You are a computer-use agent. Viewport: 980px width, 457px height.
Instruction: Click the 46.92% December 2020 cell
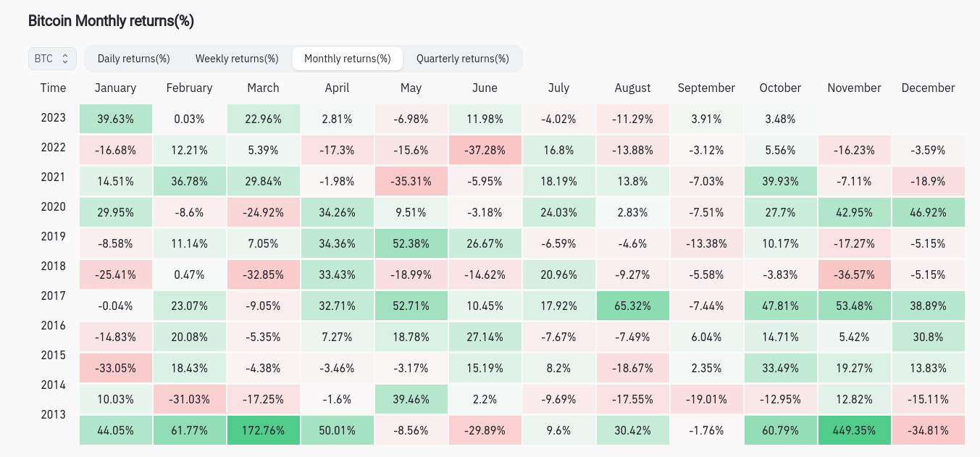(928, 214)
